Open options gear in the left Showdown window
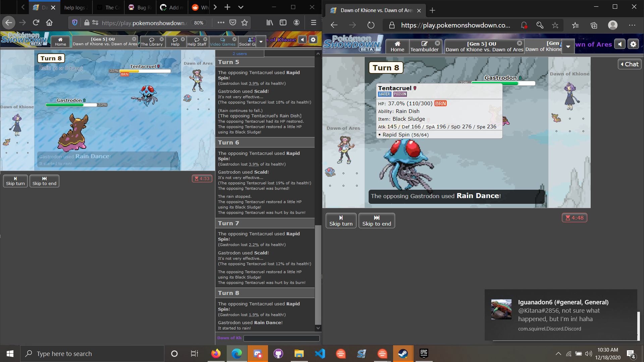 click(x=313, y=40)
